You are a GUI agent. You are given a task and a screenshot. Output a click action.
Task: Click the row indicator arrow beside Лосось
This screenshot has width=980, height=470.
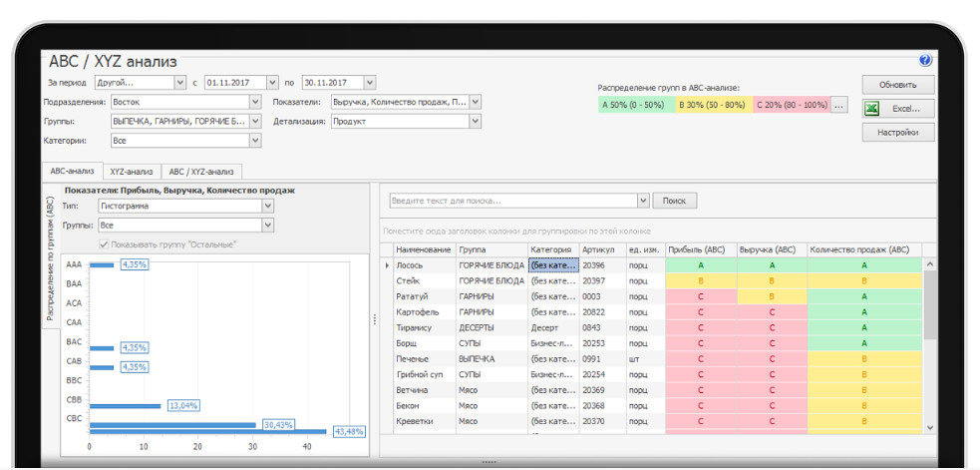click(387, 265)
